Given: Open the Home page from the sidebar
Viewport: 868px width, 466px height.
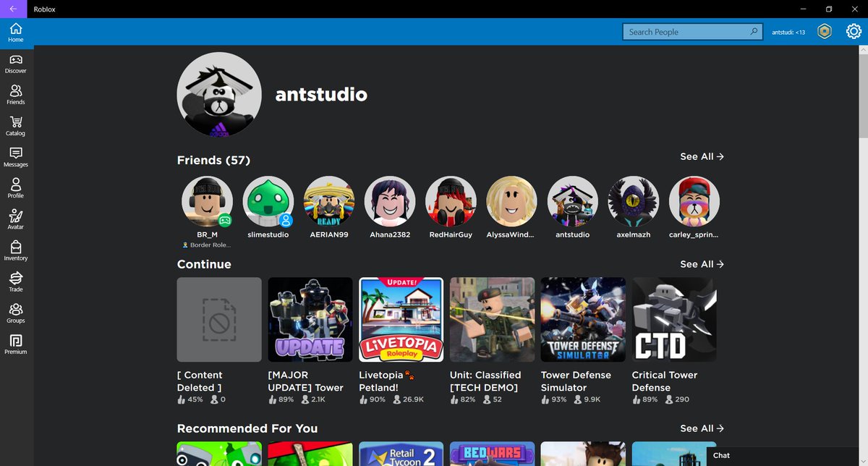Looking at the screenshot, I should click(15, 30).
